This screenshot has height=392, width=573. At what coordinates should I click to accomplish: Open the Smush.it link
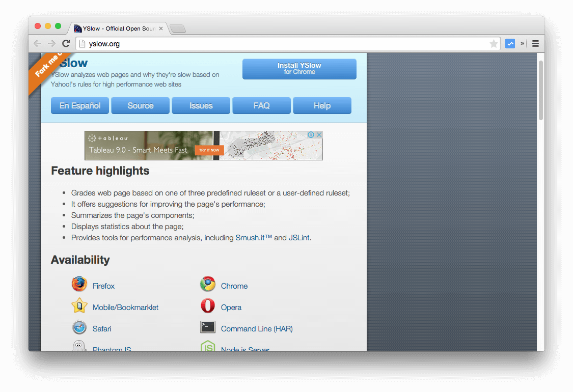coord(250,238)
